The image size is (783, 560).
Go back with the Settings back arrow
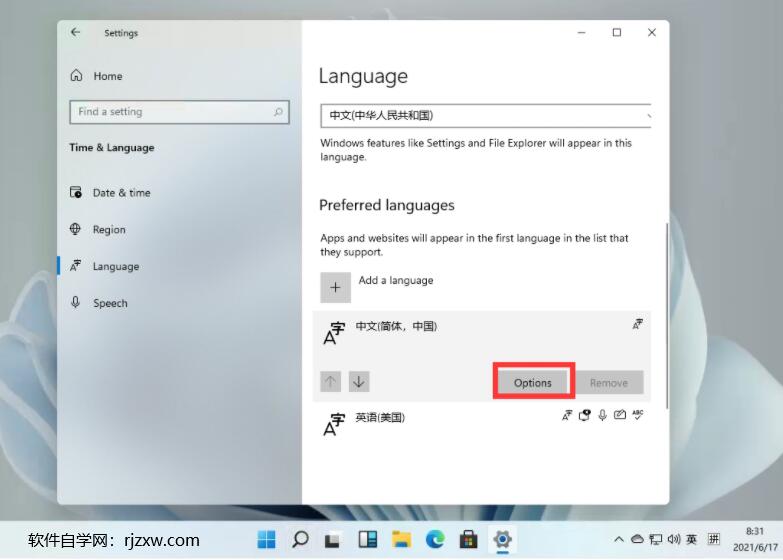pos(75,32)
